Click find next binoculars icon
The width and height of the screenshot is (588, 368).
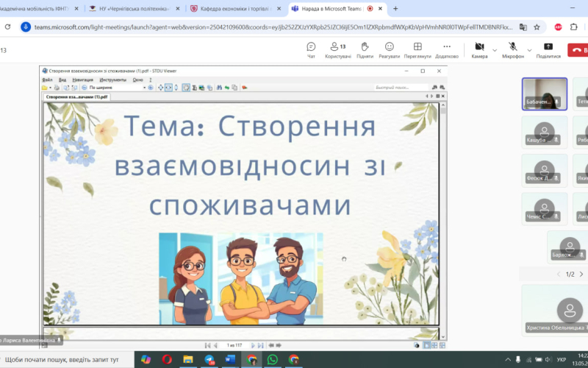click(x=442, y=87)
